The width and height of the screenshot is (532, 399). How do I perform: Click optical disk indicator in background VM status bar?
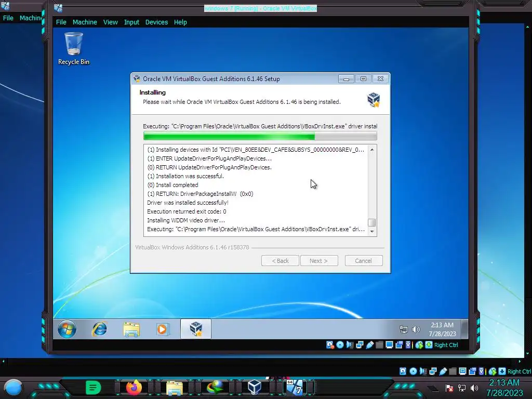coord(413,371)
